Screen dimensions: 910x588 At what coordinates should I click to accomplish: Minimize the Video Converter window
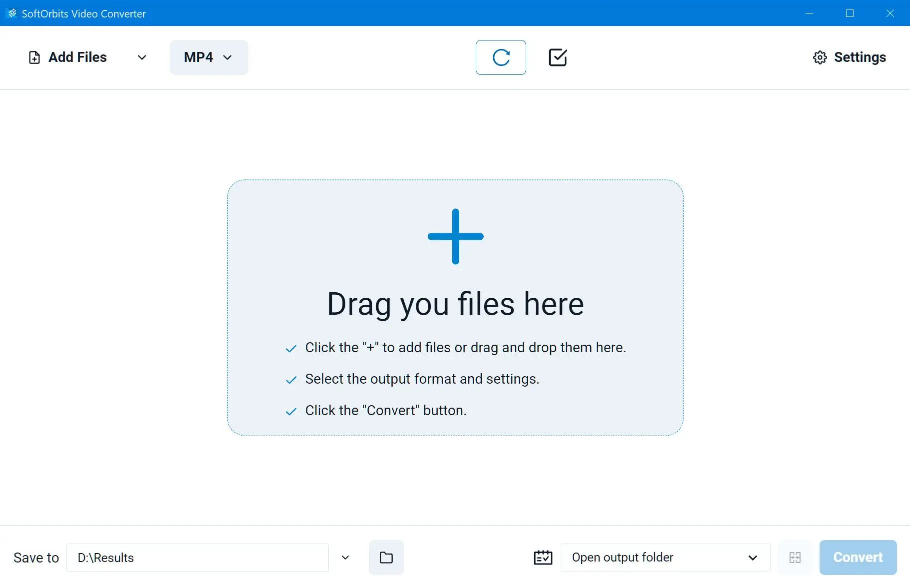[x=810, y=13]
